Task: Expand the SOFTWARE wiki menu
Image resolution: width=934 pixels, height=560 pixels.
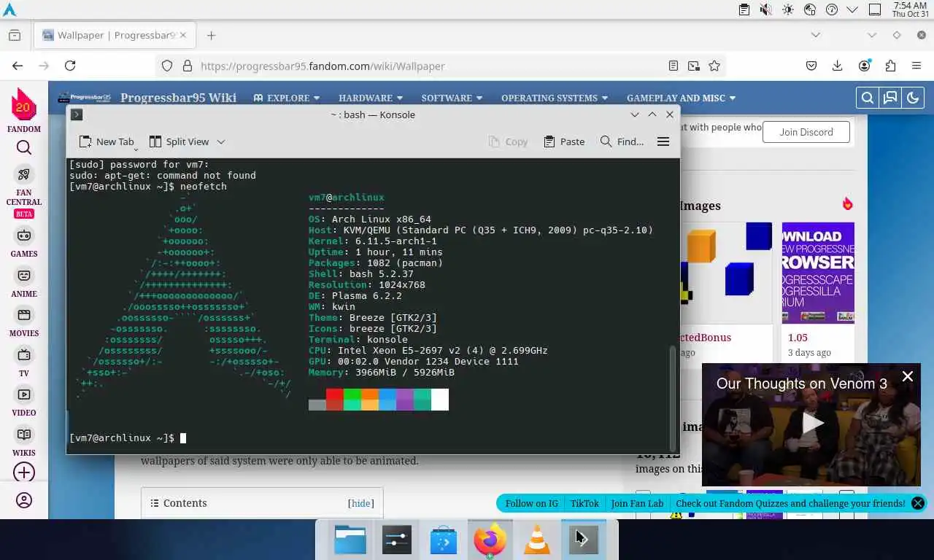Action: point(452,98)
